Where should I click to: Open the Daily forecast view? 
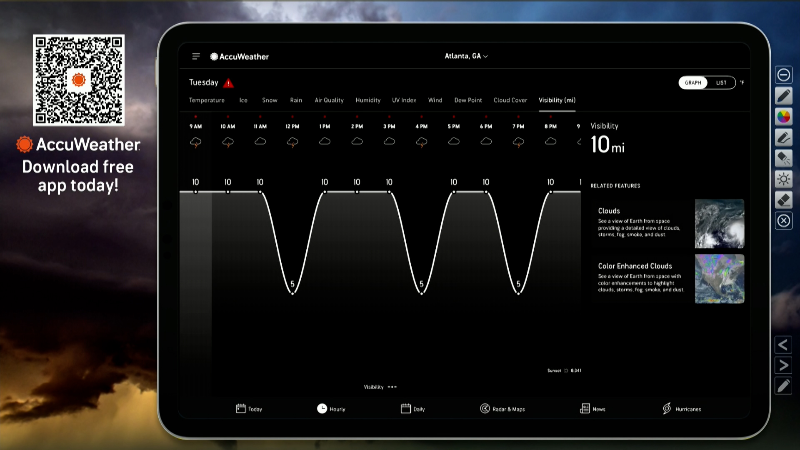pyautogui.click(x=413, y=409)
